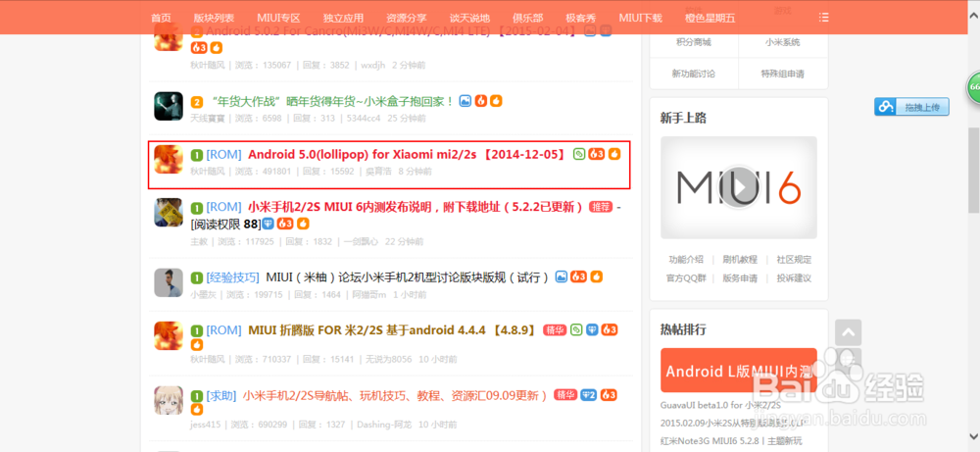Click the blue diamond icon on MIUI 折腾版 thread
Viewport: 980px width, 452px height.
pos(593,329)
